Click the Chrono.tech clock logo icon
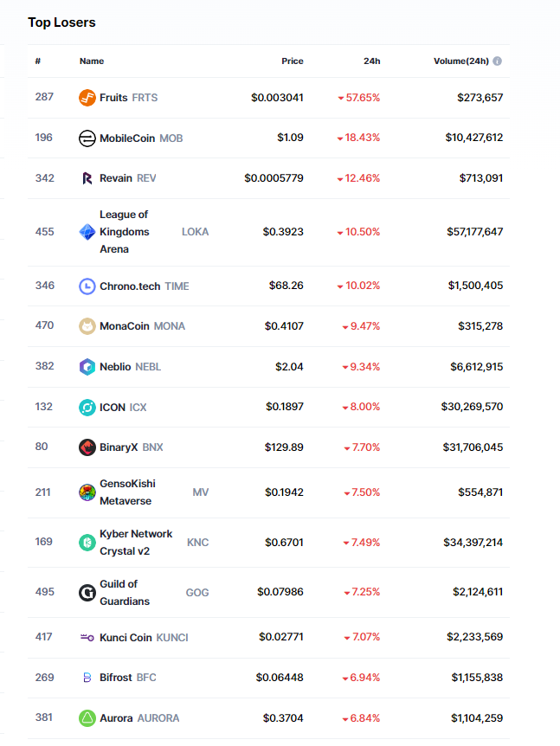 (87, 286)
